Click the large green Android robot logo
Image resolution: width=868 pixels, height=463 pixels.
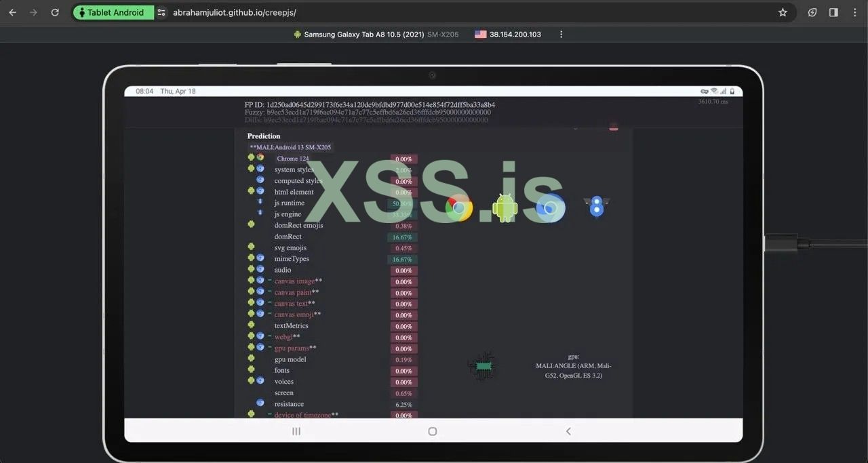505,207
